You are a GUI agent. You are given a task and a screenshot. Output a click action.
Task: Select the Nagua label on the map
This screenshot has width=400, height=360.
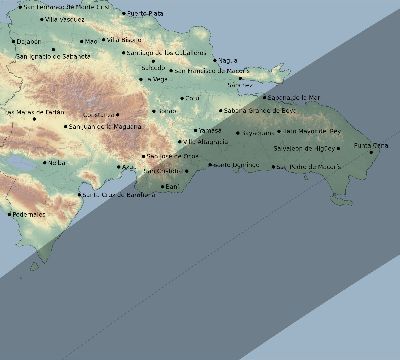227,61
